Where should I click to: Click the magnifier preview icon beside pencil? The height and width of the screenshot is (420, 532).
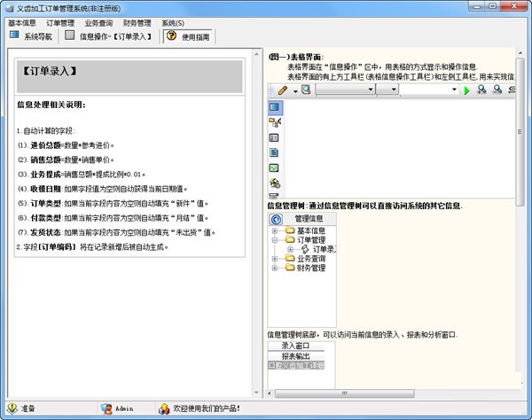click(306, 89)
